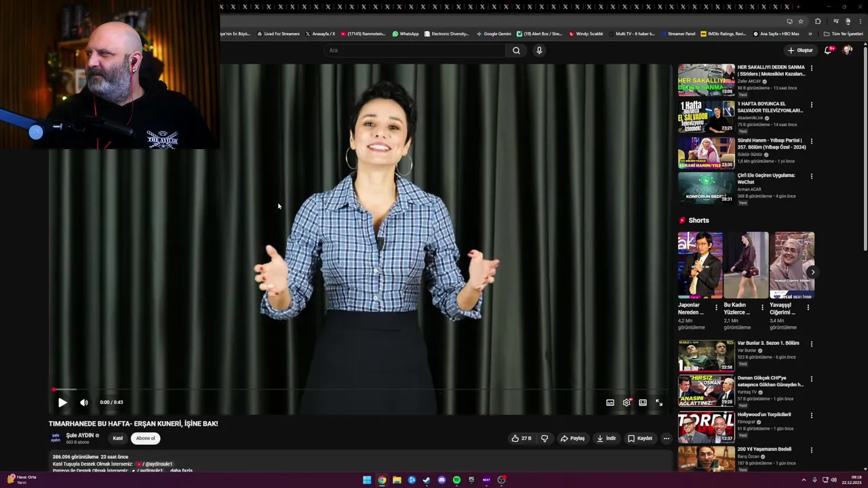868x488 pixels.
Task: Show hidden system tray icons
Action: [x=804, y=480]
